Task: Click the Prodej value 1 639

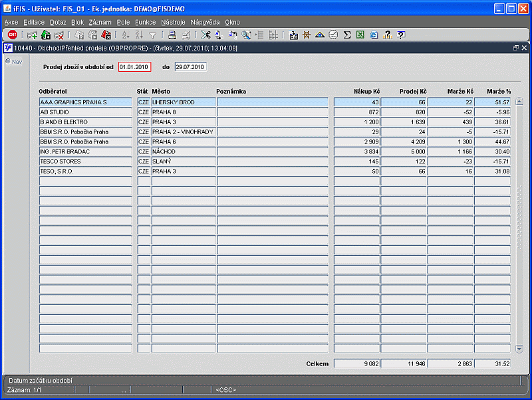Action: click(x=404, y=122)
